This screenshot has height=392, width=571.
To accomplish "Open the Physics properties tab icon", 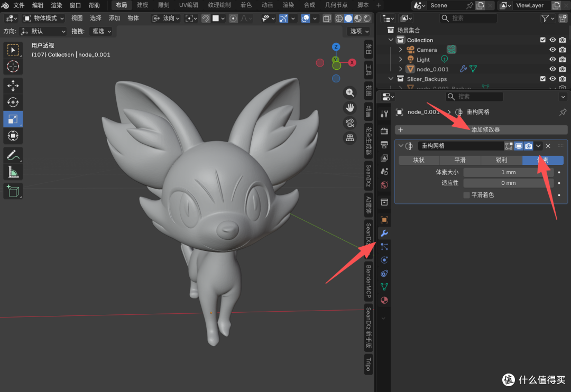I will click(x=384, y=260).
